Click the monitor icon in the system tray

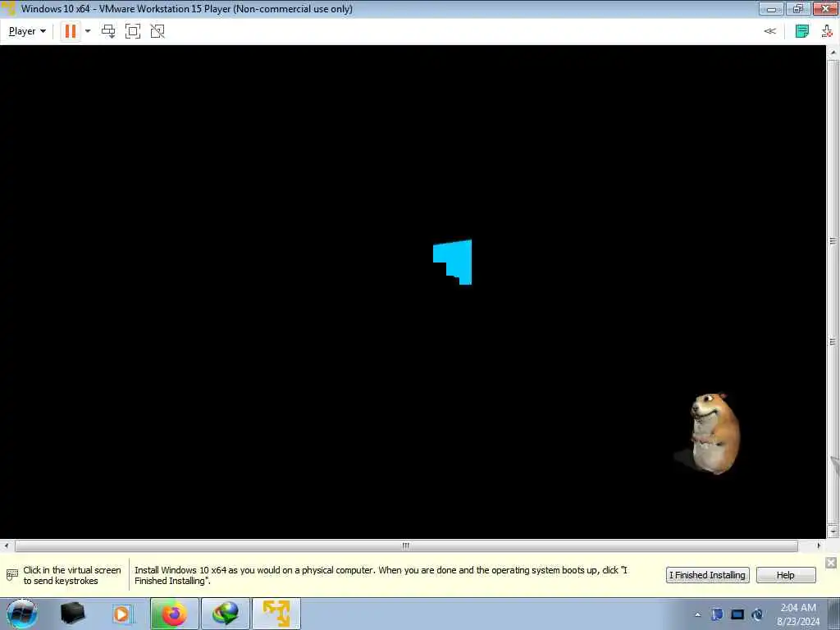(x=737, y=614)
